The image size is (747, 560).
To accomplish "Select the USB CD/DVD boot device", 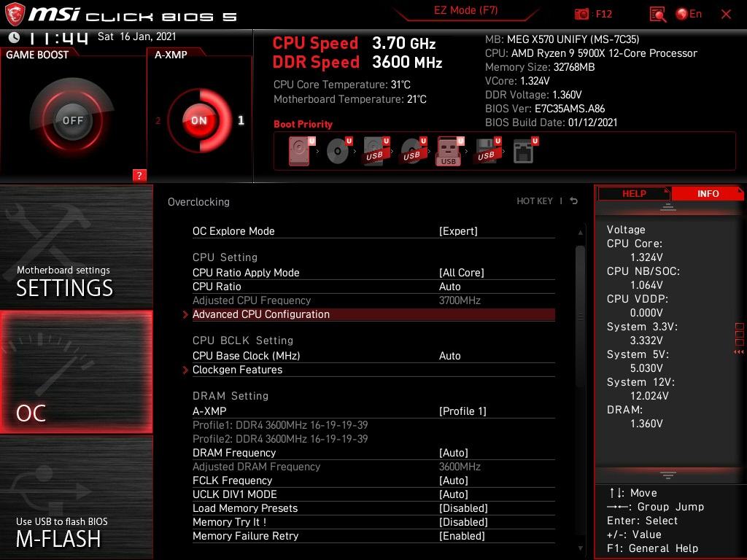I will point(414,151).
